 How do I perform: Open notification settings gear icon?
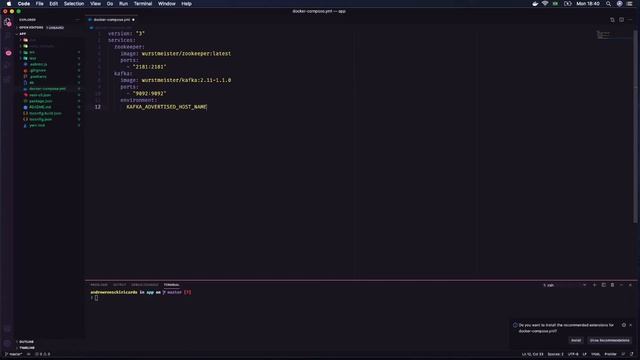624,325
